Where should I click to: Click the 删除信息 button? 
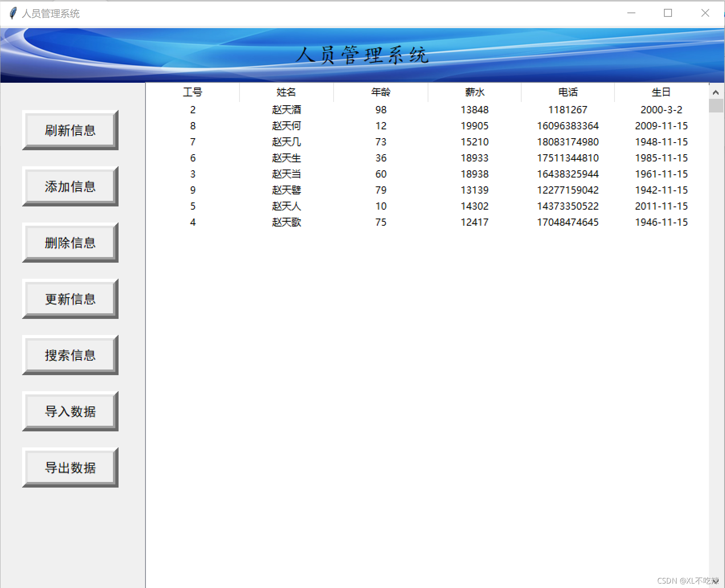(x=70, y=243)
